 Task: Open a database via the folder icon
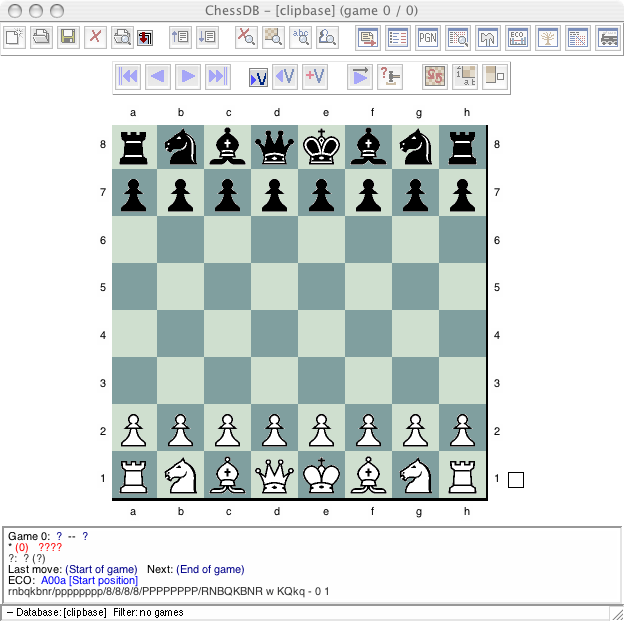(x=41, y=38)
